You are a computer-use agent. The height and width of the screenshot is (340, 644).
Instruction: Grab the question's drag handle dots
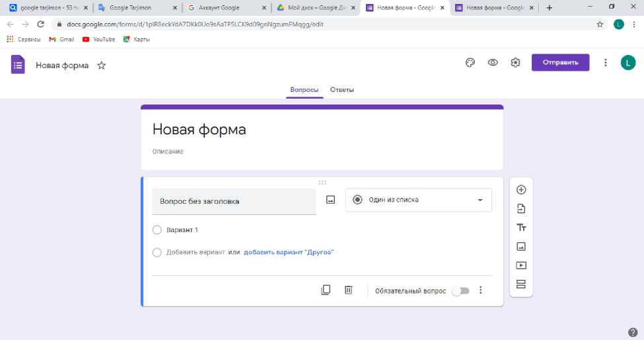point(322,182)
